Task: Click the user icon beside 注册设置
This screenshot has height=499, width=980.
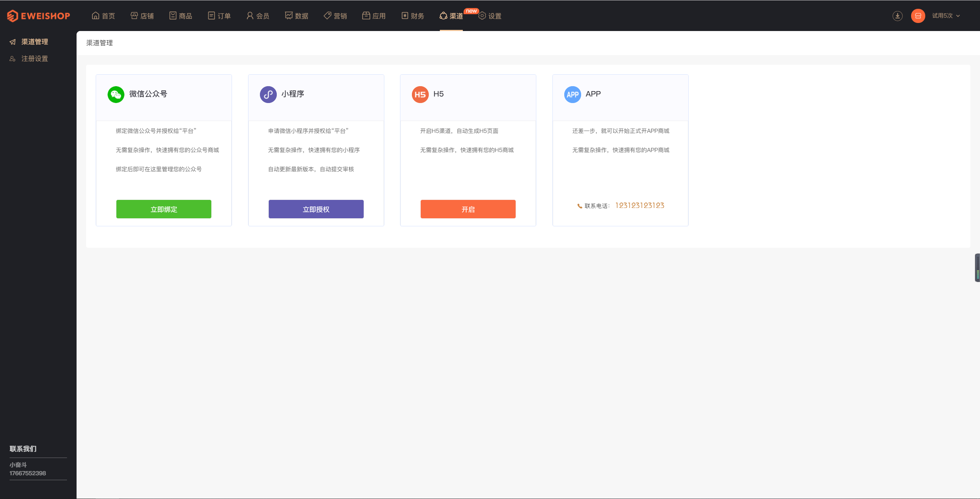Action: [13, 59]
